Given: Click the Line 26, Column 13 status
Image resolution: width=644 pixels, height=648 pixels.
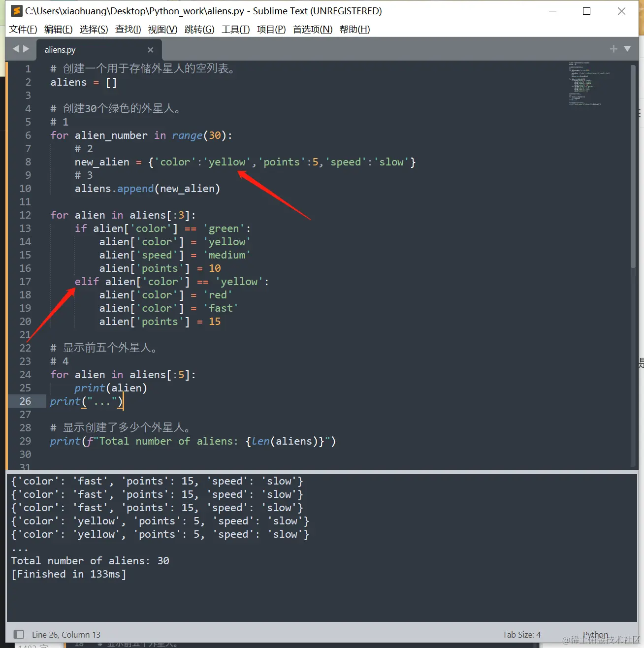Looking at the screenshot, I should pos(66,635).
